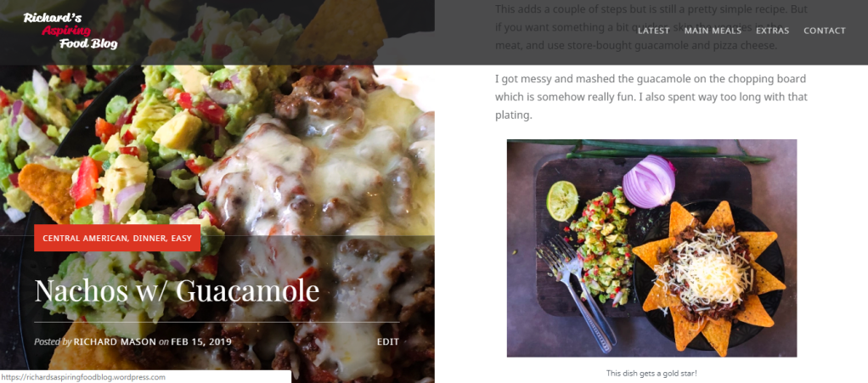Click the red onion in the plating photo

tap(649, 181)
